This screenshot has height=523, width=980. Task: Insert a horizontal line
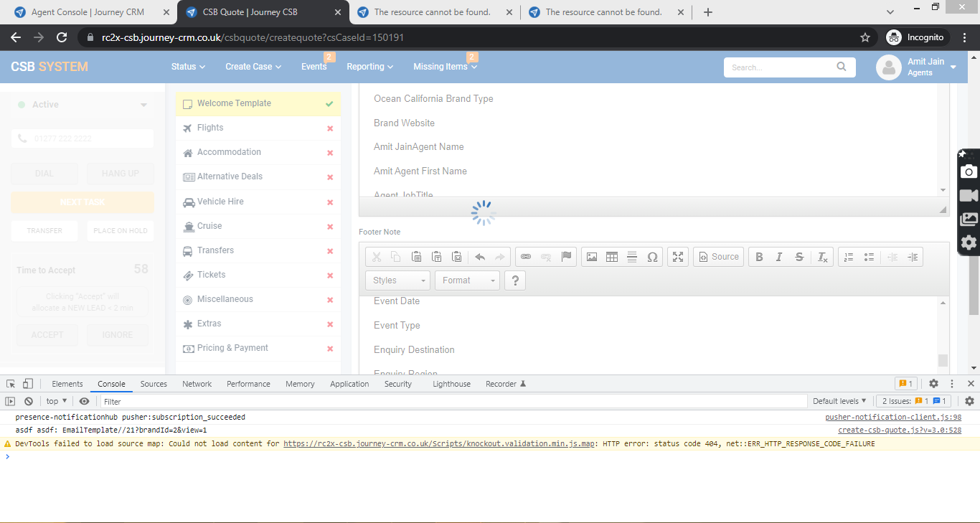(632, 257)
